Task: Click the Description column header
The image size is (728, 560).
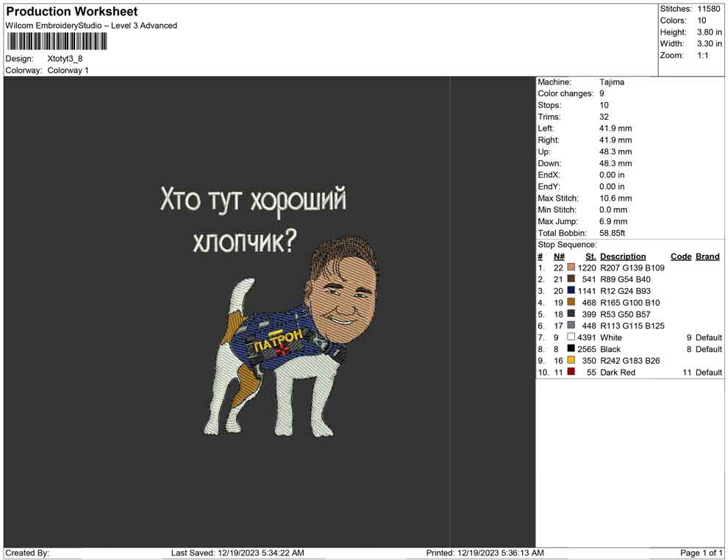Action: (x=623, y=256)
